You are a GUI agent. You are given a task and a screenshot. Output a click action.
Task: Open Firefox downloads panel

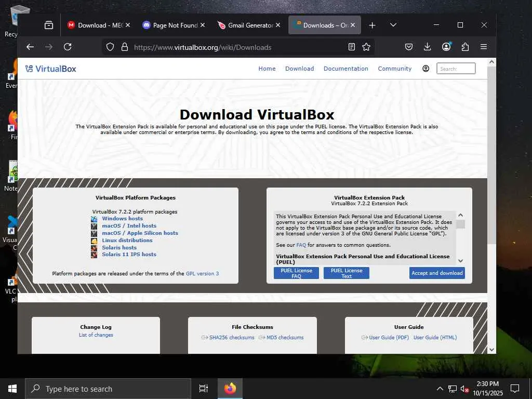point(428,47)
